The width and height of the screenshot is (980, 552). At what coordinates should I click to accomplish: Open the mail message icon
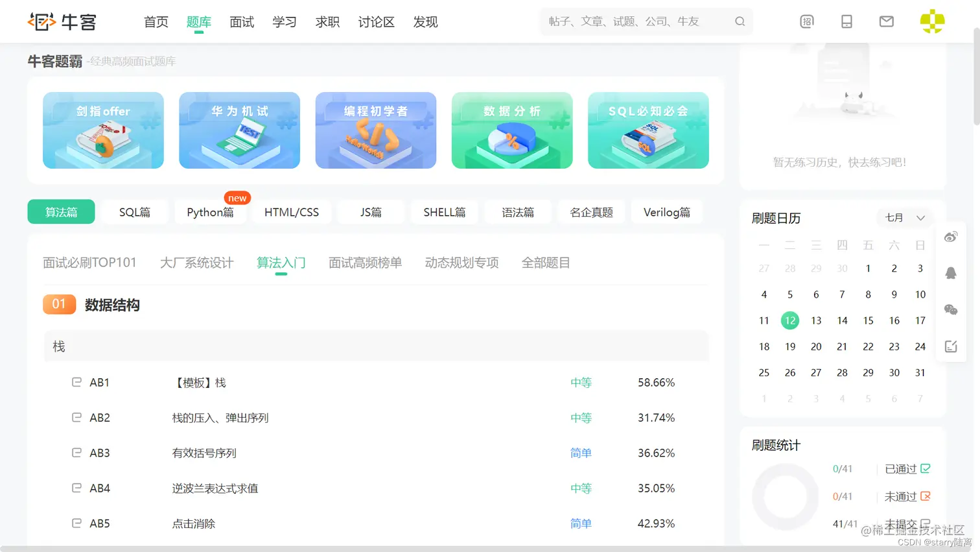pos(886,21)
